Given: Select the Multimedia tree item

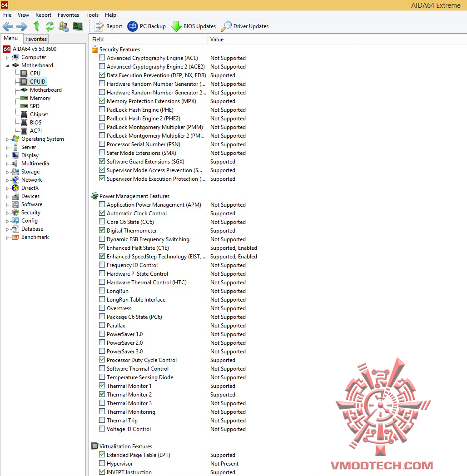Looking at the screenshot, I should click(x=35, y=164).
